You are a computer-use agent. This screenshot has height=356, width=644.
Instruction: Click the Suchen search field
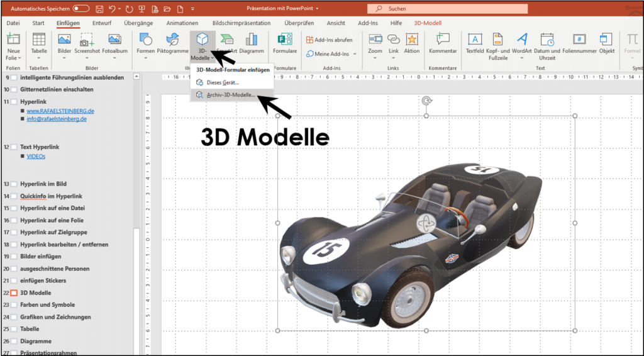[447, 9]
